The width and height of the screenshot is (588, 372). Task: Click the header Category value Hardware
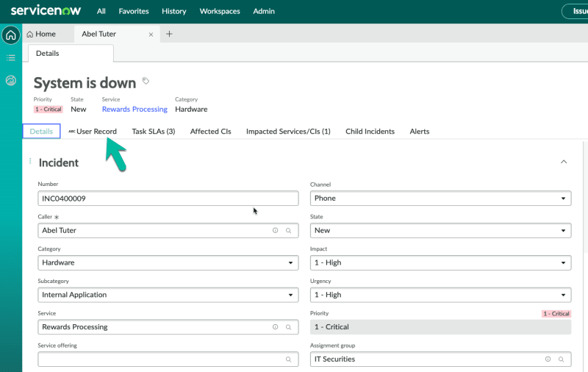pyautogui.click(x=191, y=109)
